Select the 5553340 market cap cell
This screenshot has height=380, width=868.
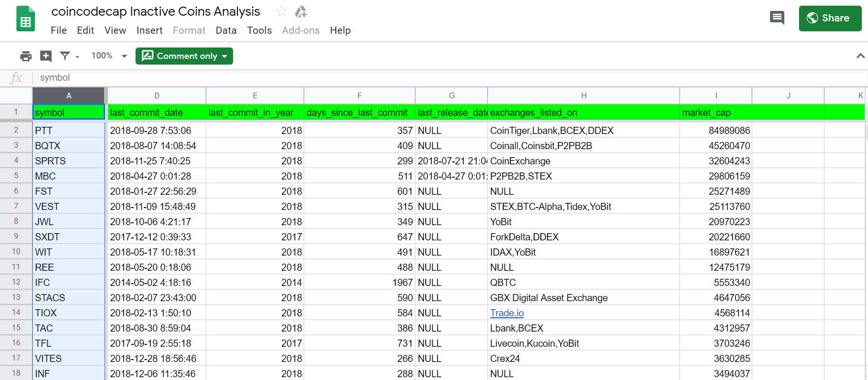[x=716, y=282]
